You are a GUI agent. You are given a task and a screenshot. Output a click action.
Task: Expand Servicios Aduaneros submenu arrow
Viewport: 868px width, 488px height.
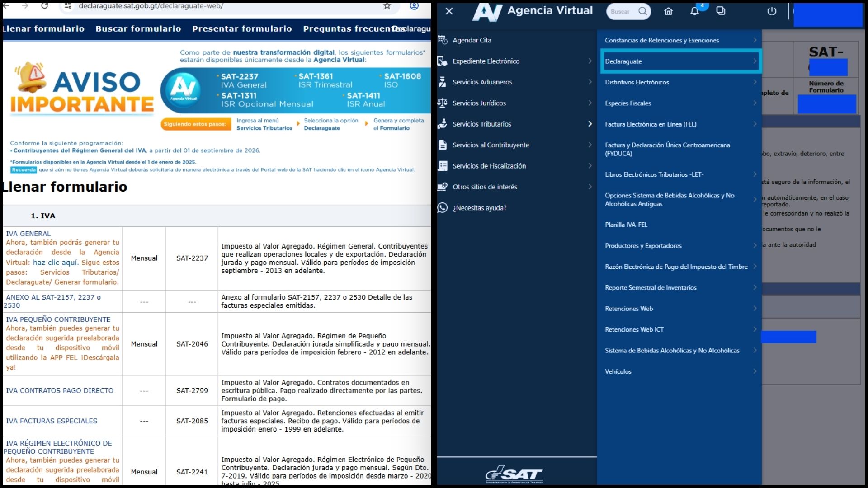pos(590,82)
